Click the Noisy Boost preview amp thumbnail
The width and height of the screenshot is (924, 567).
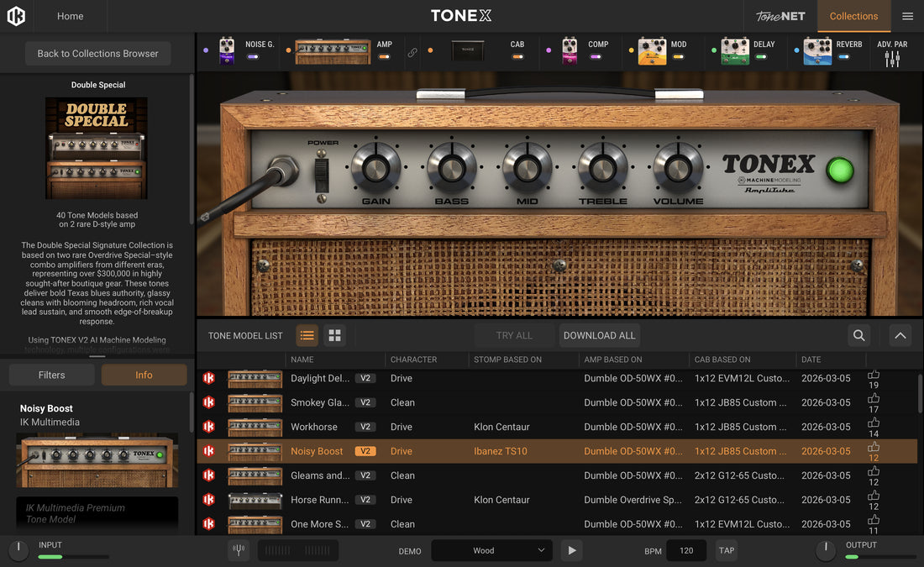tap(97, 460)
